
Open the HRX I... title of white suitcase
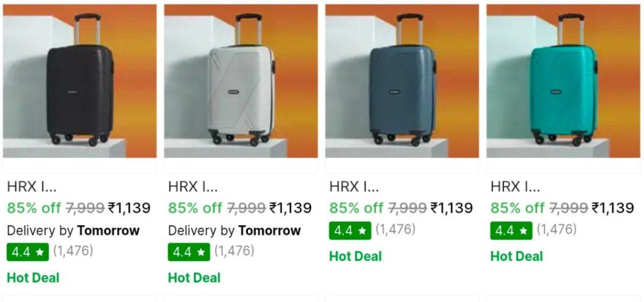click(193, 186)
